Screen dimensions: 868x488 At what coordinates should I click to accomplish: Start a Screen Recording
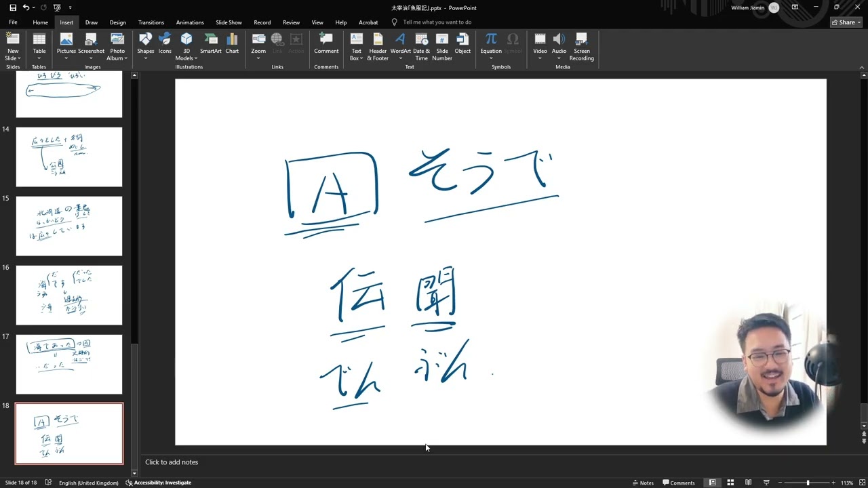[x=582, y=46]
